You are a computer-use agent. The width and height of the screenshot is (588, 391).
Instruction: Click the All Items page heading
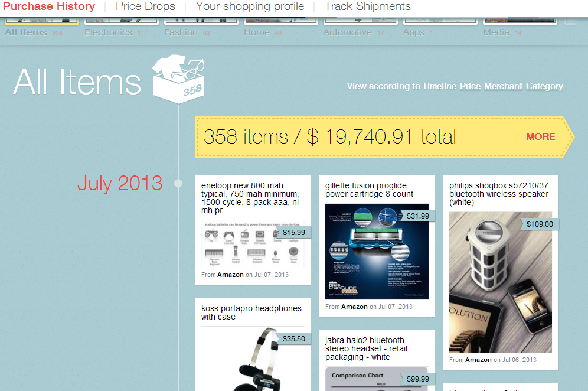coord(77,82)
